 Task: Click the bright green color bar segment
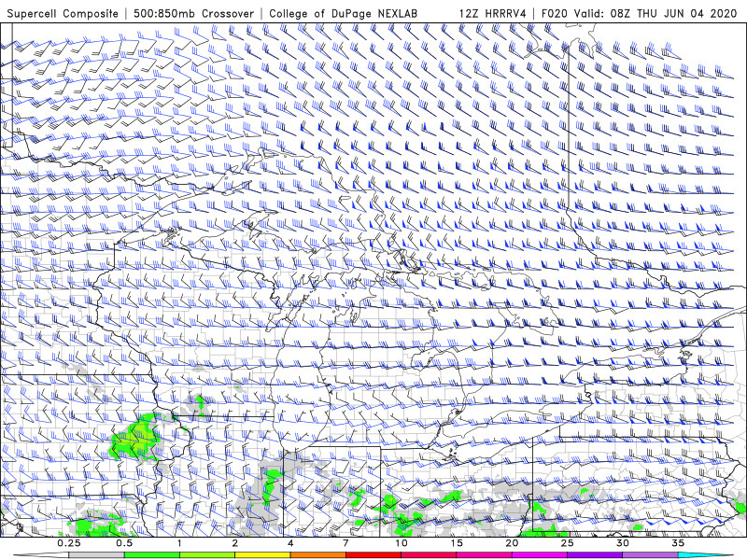click(152, 555)
